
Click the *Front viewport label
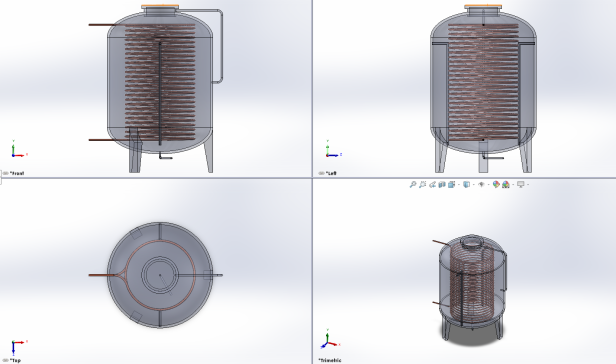pos(17,173)
